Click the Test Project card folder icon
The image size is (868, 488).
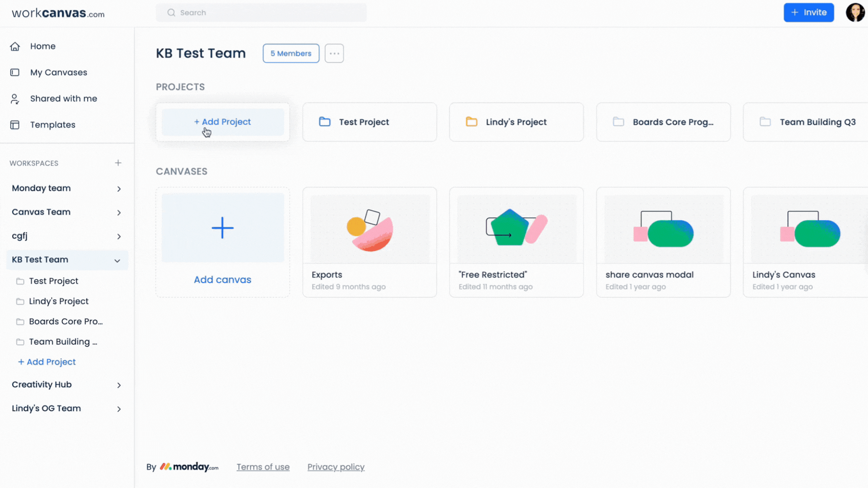325,122
